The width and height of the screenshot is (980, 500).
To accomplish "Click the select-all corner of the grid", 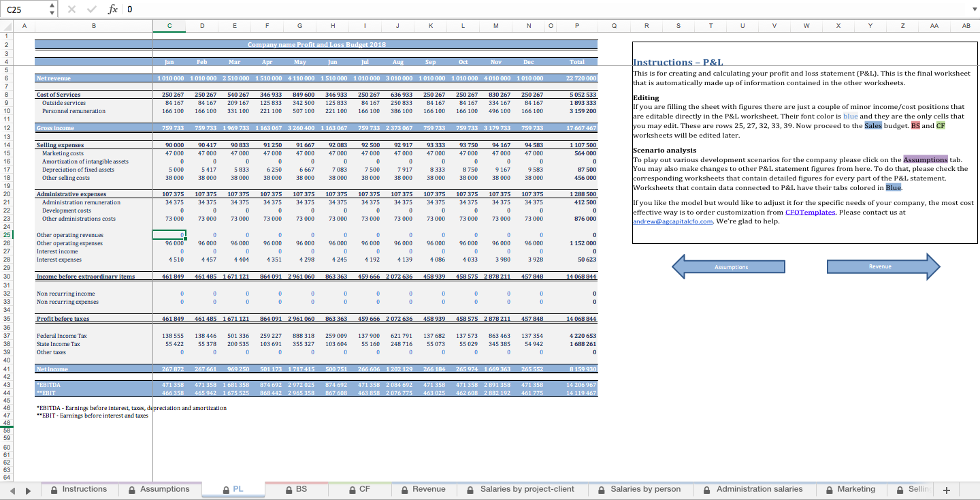I will pyautogui.click(x=6, y=26).
